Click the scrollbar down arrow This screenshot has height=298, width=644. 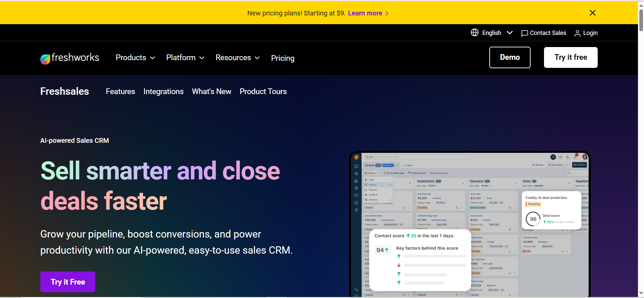coord(641,293)
